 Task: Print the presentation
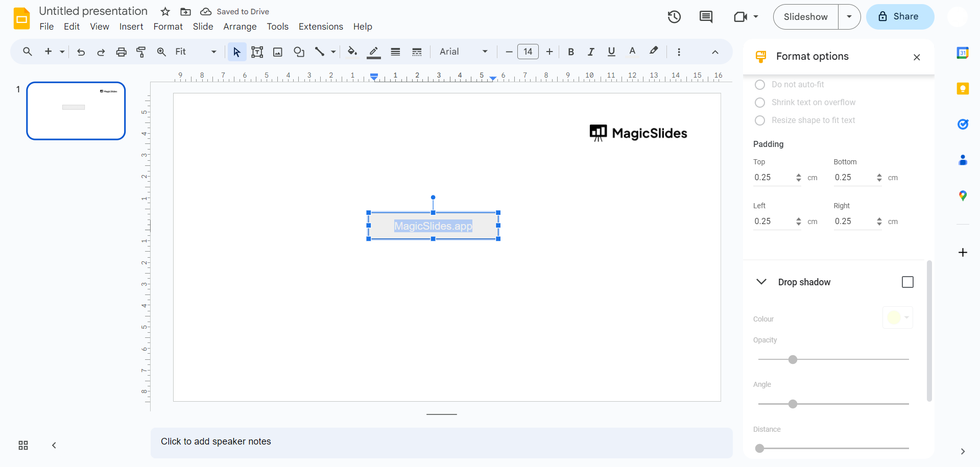point(121,52)
